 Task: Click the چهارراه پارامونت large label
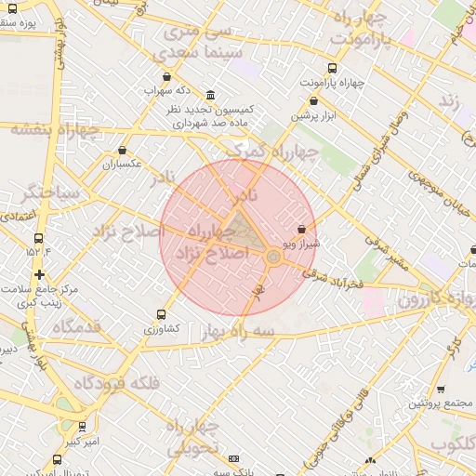[361, 29]
